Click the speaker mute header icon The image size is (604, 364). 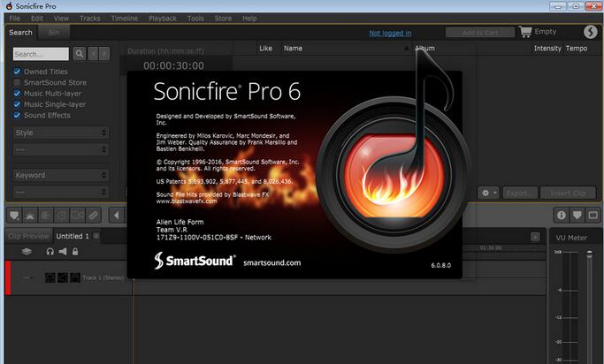[63, 251]
